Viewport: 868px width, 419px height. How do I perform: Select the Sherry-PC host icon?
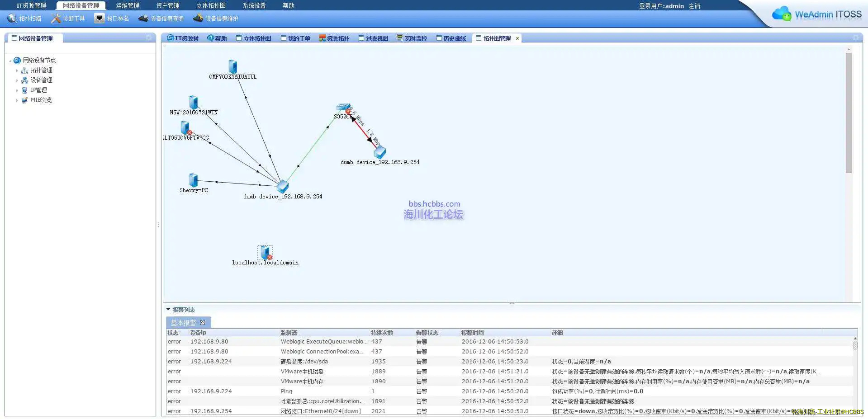[x=193, y=180]
